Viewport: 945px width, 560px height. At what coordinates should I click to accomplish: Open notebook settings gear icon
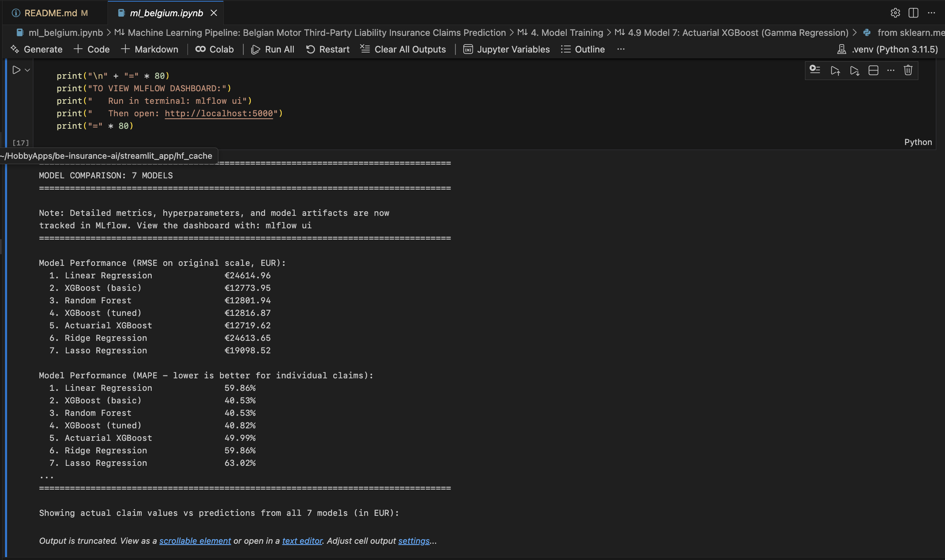pyautogui.click(x=895, y=13)
